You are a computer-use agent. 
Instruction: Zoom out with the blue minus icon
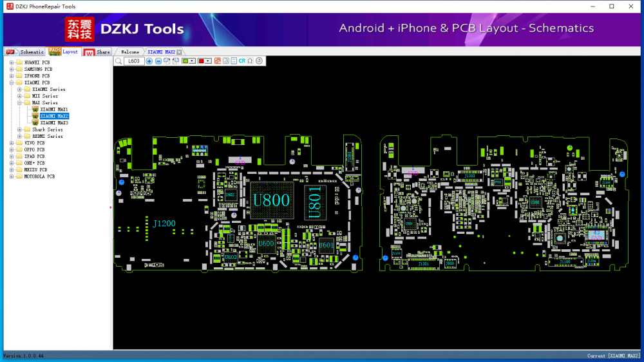pos(158,61)
